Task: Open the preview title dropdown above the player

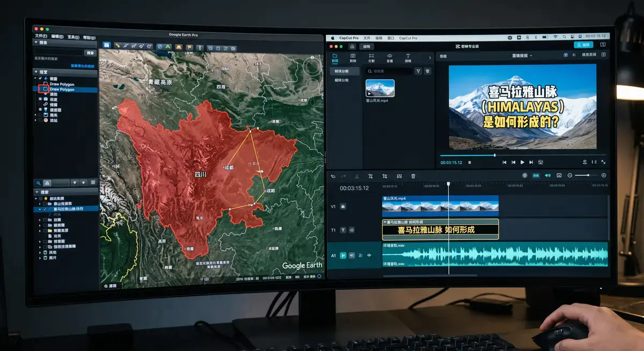Action: point(521,55)
